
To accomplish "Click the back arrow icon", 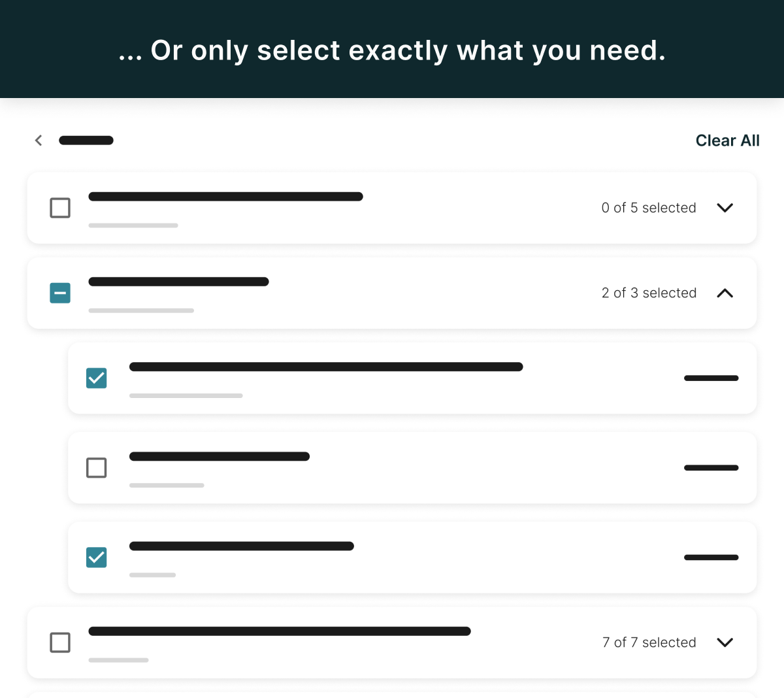I will point(38,140).
